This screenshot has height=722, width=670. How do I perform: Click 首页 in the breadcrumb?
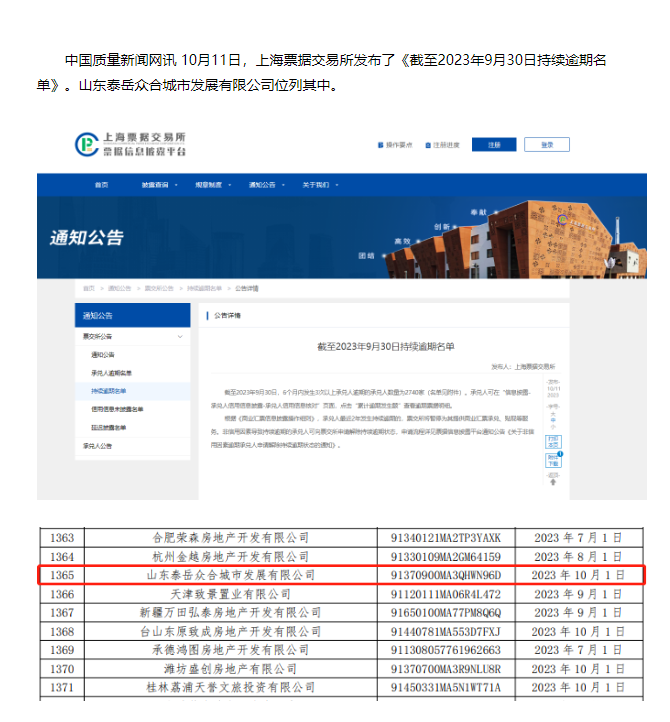tap(89, 288)
